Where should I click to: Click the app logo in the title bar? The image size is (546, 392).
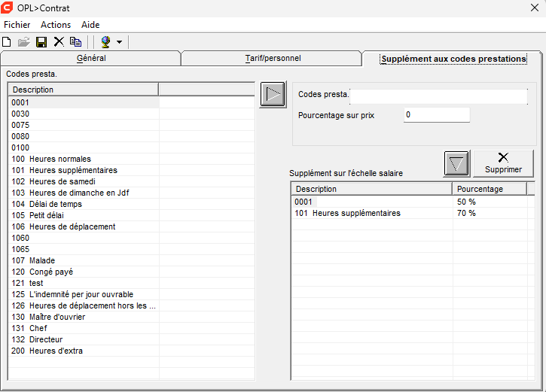coord(7,8)
